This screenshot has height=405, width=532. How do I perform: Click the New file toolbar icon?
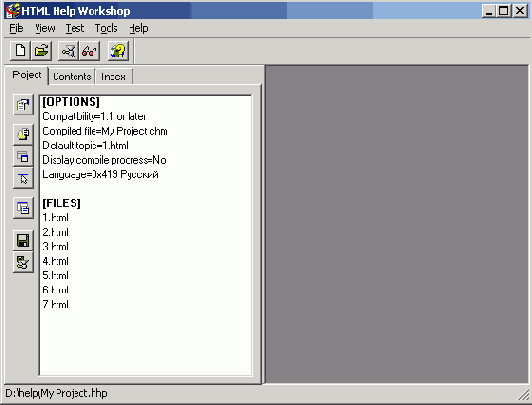(20, 51)
